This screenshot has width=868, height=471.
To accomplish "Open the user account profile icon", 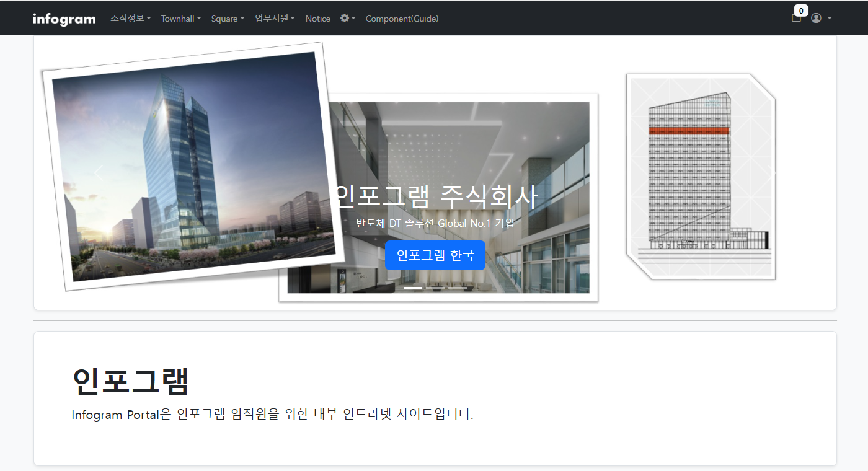I will [816, 18].
